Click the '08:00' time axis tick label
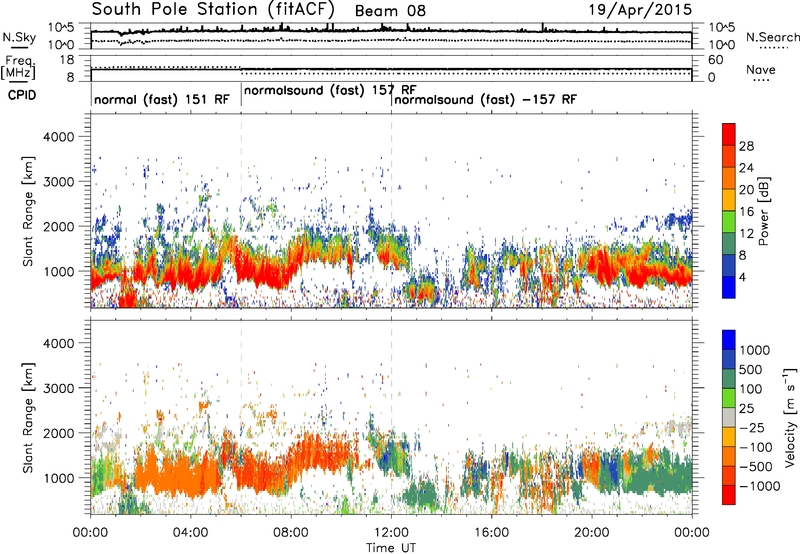 (x=291, y=533)
